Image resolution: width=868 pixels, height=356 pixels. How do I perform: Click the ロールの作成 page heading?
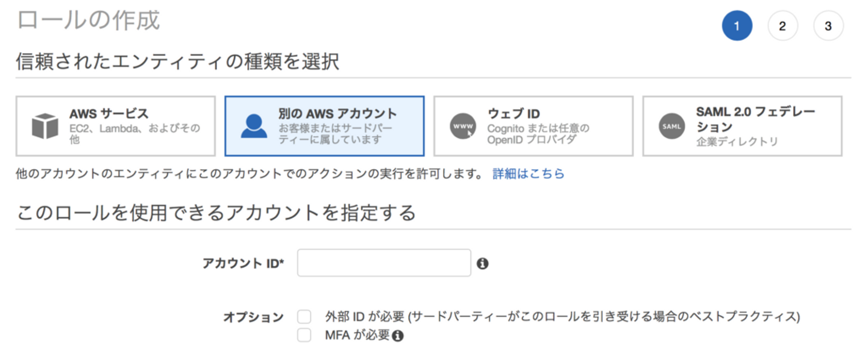click(88, 20)
